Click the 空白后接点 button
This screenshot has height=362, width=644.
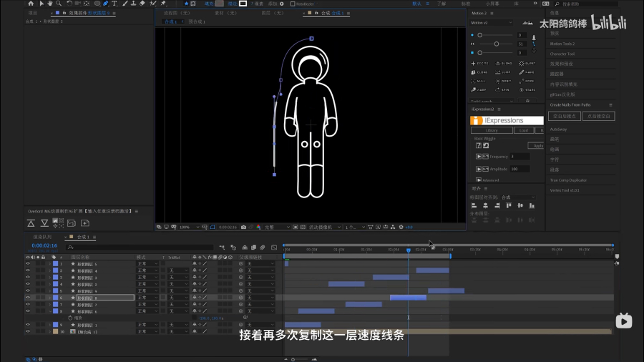click(x=565, y=116)
